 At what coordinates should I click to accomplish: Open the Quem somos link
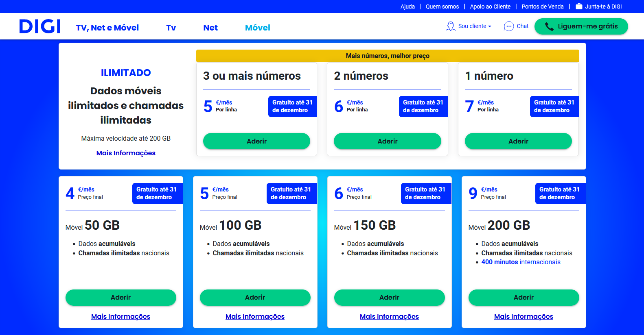tap(442, 7)
